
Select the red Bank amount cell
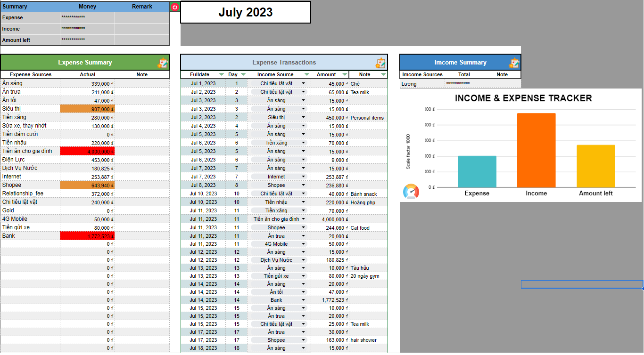click(x=87, y=236)
